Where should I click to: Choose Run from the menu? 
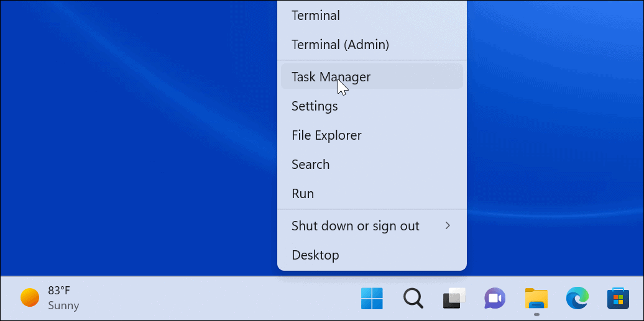coord(372,193)
